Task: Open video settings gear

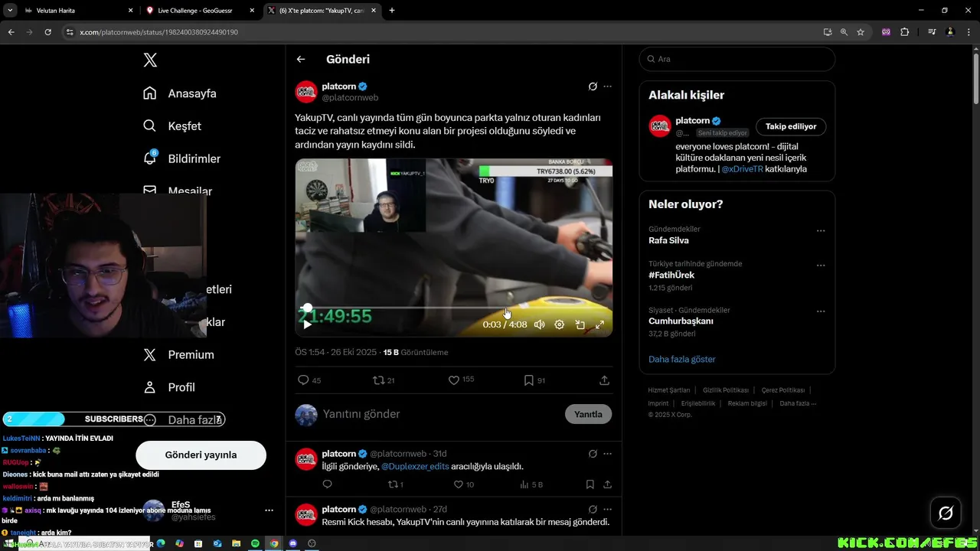Action: 560,324
